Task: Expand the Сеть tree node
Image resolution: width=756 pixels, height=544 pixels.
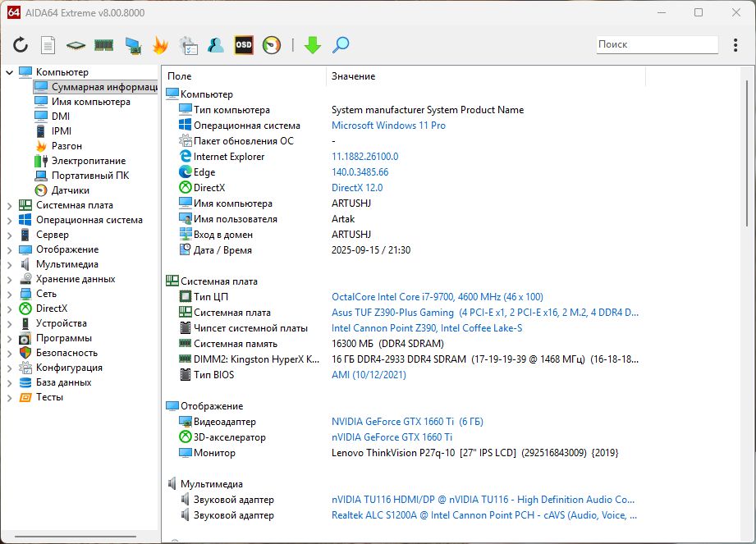Action: click(9, 295)
